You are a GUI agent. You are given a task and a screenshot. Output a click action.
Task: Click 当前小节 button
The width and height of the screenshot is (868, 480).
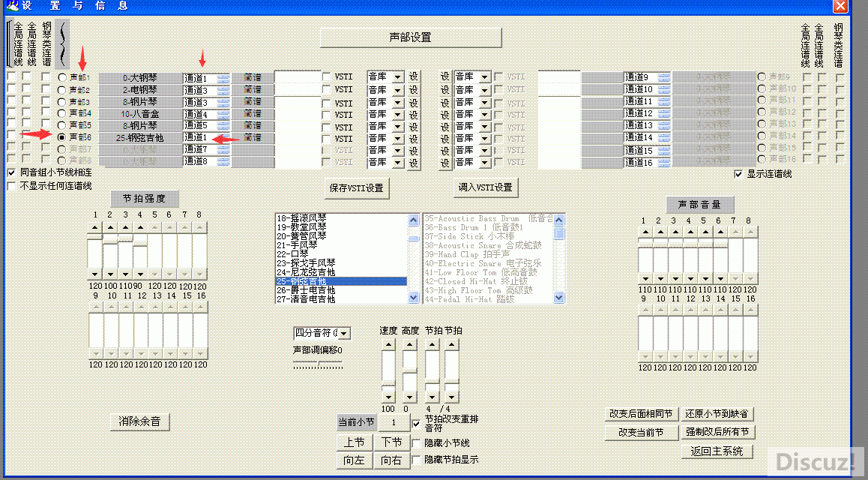click(357, 423)
